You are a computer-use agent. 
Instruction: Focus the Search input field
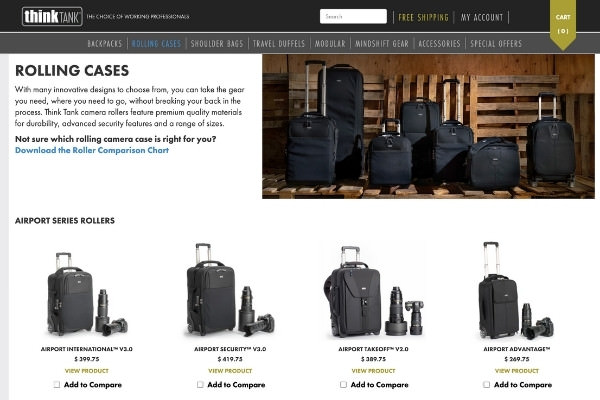[x=353, y=16]
